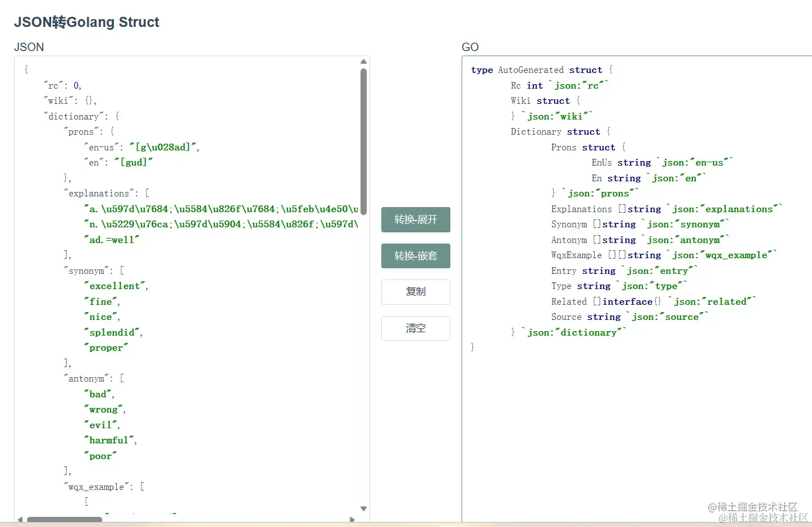The image size is (812, 527).
Task: Click the "wiki": {} line
Action: tap(70, 101)
